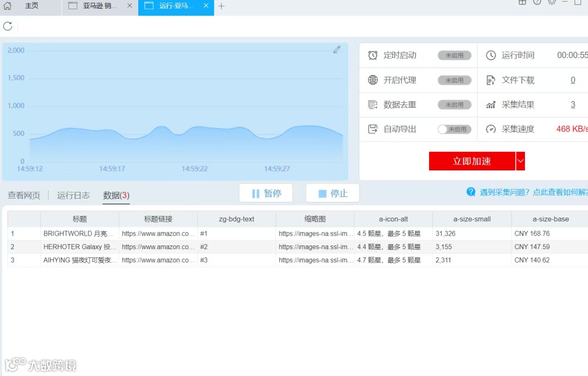Click the CNY 147.59 price cell

coord(550,246)
